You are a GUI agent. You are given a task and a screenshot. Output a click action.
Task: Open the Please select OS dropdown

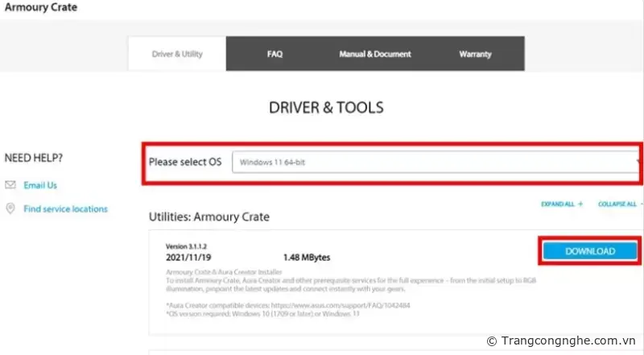[435, 163]
